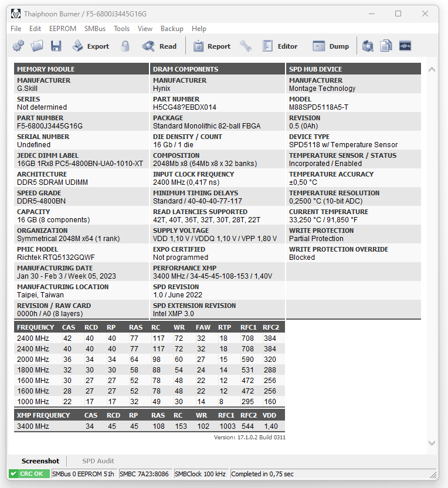Click status bar SMBus 0 EEPROM 51h
Image resolution: width=448 pixels, height=488 pixels.
[83, 474]
